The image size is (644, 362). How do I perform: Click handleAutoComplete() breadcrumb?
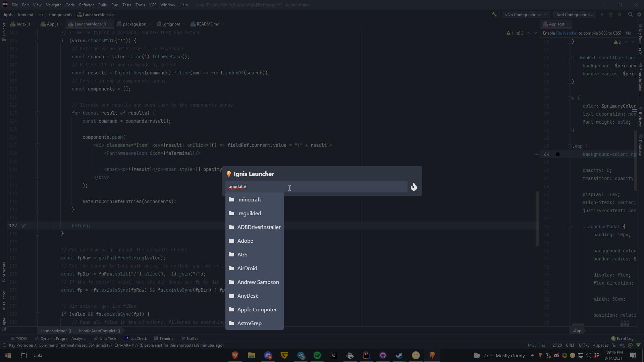pos(99,331)
